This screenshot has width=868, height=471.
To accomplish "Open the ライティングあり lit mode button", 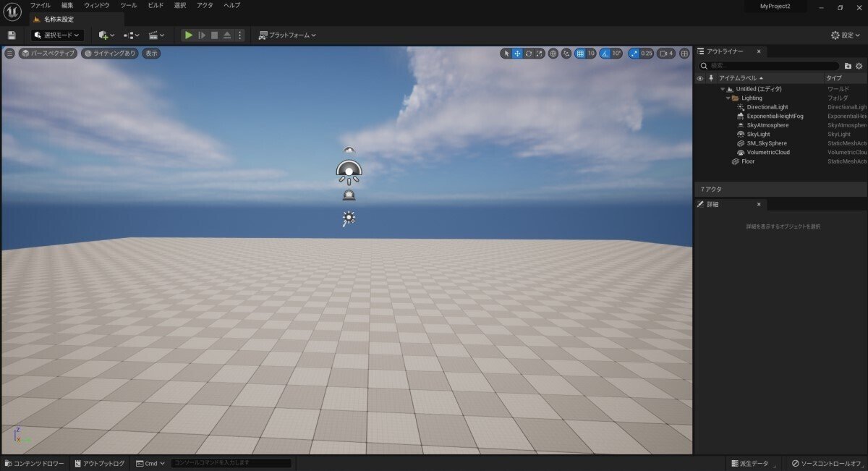I will point(110,53).
